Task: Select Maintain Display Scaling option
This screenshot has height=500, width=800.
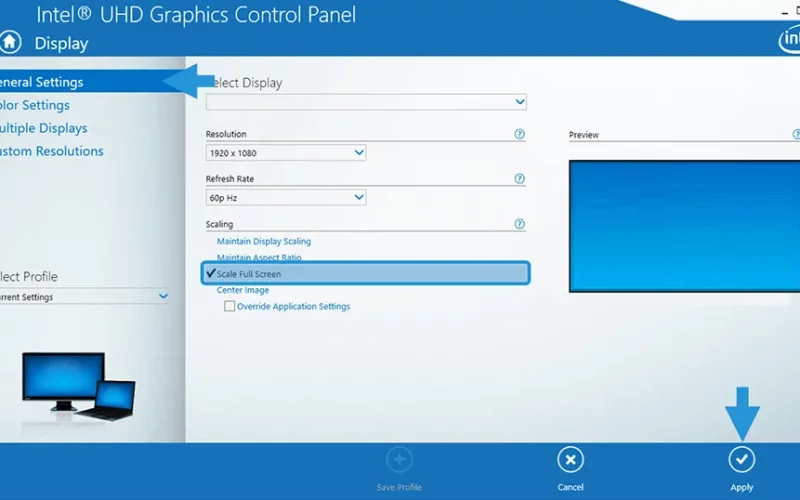Action: (264, 241)
